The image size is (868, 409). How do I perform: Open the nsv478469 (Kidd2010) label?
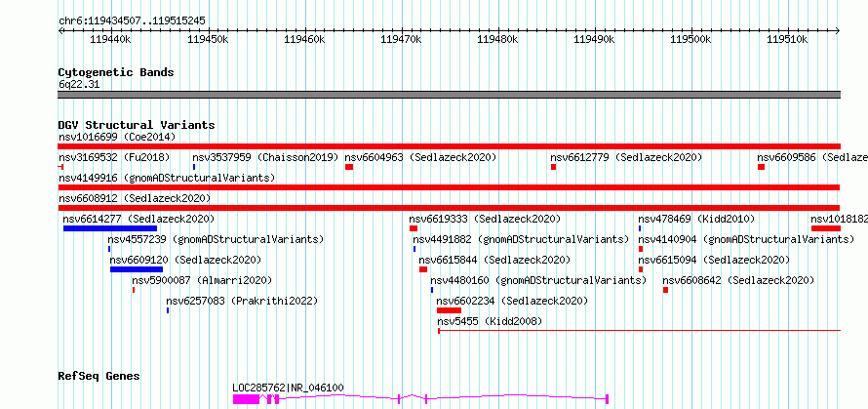(x=696, y=219)
